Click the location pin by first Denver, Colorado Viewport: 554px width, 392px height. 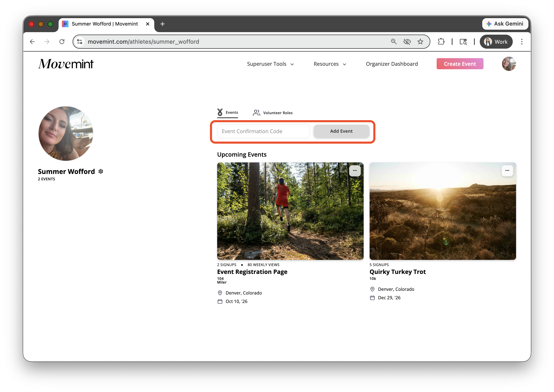point(220,293)
